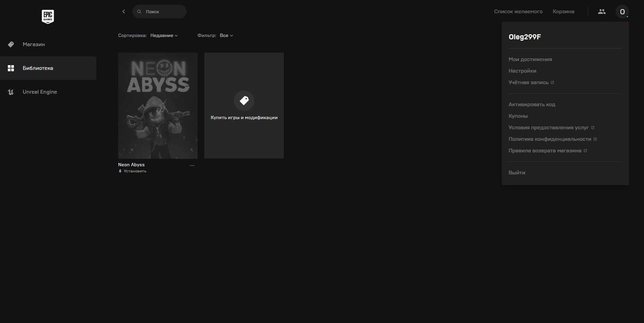
Task: Open Условия предоставления услуг link
Action: click(x=549, y=128)
